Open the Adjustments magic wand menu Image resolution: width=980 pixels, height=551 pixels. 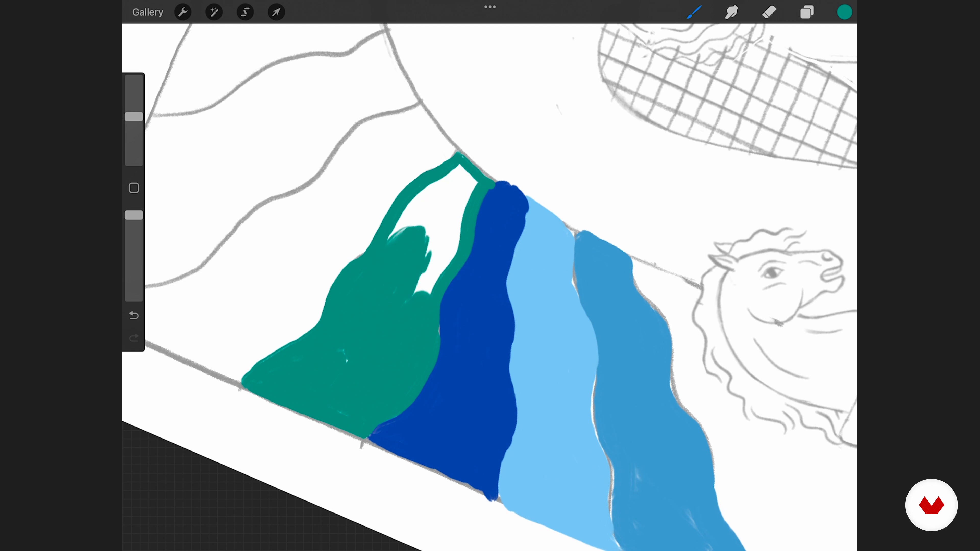pos(214,12)
